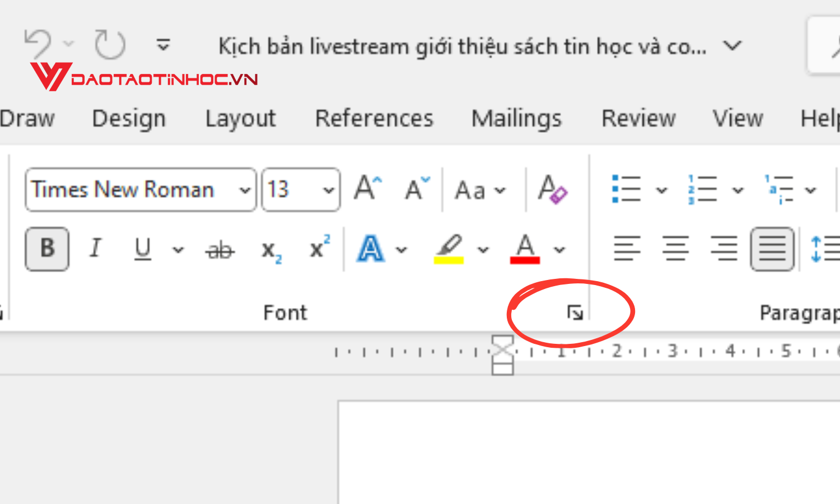This screenshot has width=840, height=504.
Task: Toggle Superscript formatting
Action: coord(320,248)
